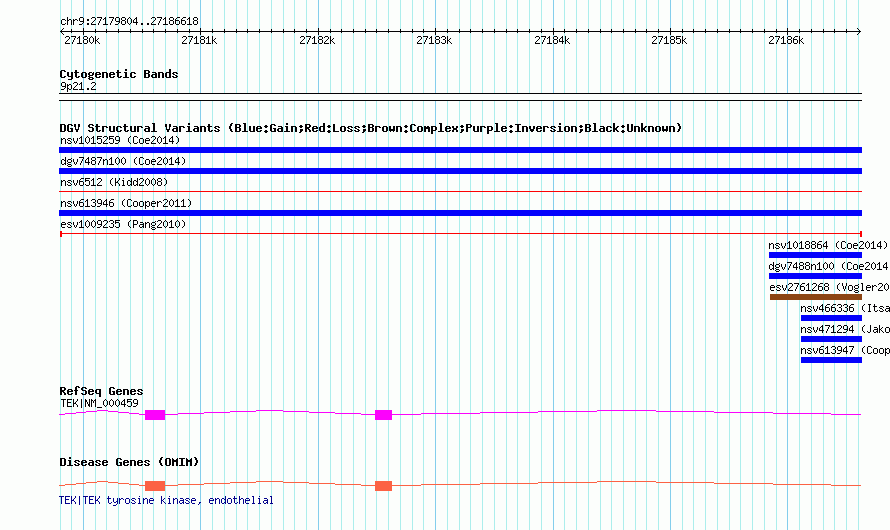The height and width of the screenshot is (530, 890).
Task: Open the nsv613946 (Cooper2011) variant label
Action: coord(126,203)
